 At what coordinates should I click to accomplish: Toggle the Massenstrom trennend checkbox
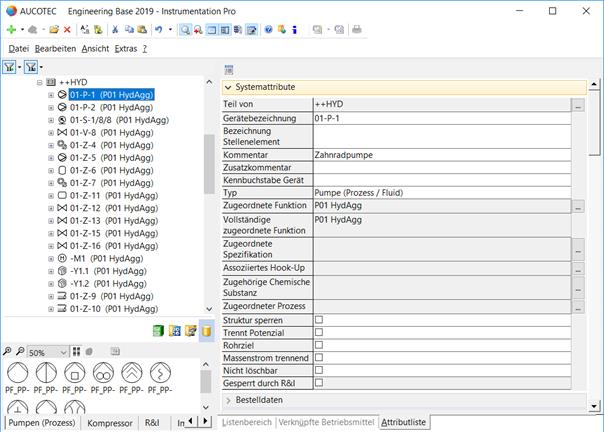pyautogui.click(x=319, y=357)
